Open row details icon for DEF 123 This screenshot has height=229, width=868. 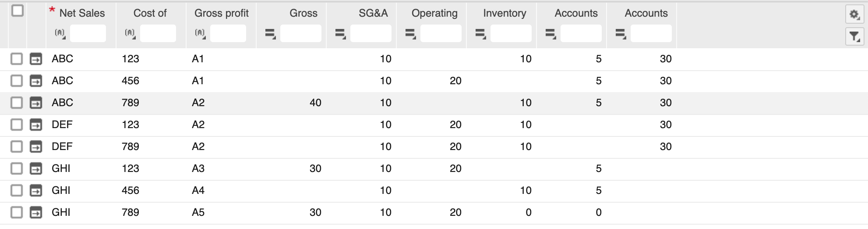pos(36,125)
